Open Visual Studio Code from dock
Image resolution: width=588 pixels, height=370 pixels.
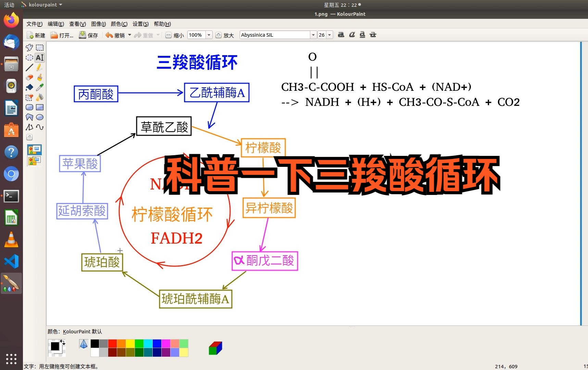click(x=11, y=262)
